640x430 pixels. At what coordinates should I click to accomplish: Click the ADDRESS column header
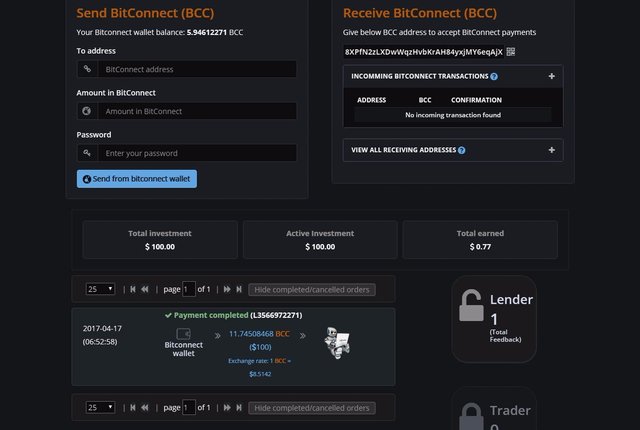tap(371, 100)
